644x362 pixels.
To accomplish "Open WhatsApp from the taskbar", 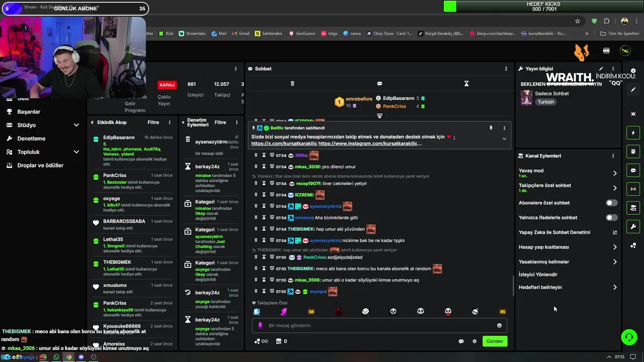I will (56, 357).
